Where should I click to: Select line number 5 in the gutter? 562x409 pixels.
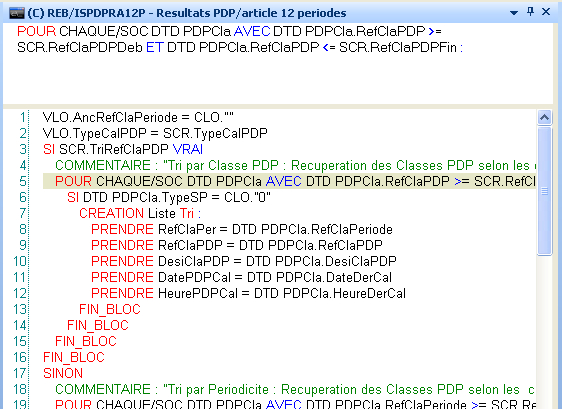(23, 181)
